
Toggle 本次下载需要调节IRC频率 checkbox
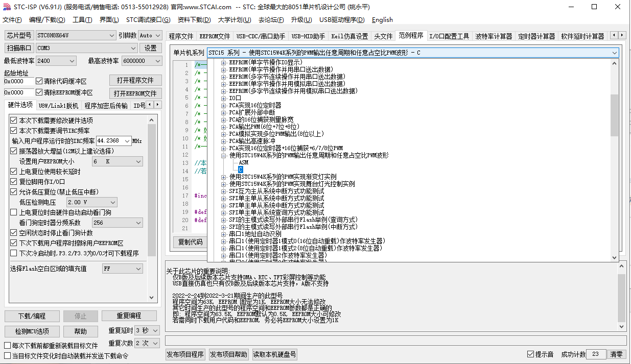click(x=14, y=131)
